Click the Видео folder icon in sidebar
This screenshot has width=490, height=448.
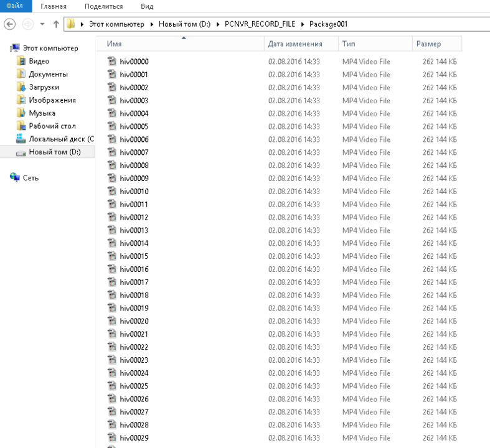pyautogui.click(x=21, y=60)
